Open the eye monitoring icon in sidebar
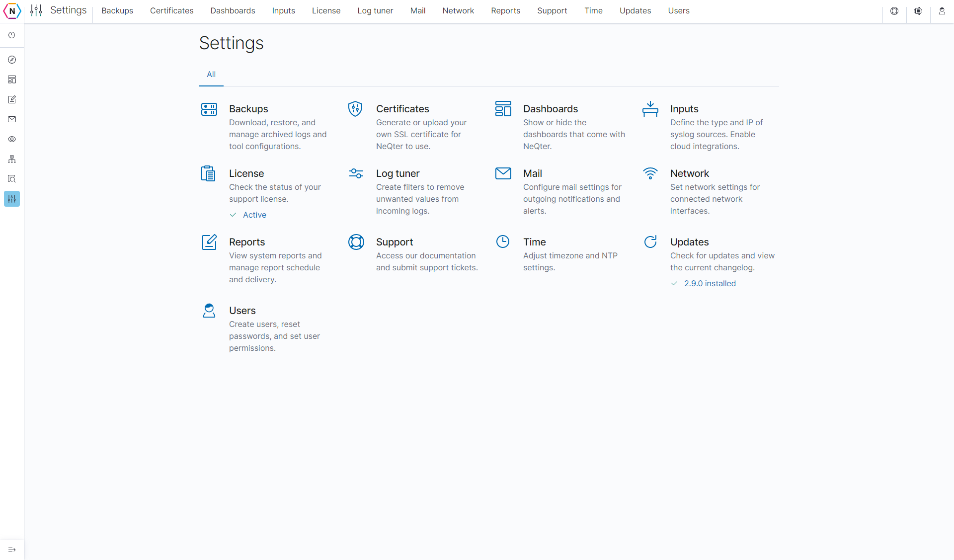 pyautogui.click(x=12, y=139)
